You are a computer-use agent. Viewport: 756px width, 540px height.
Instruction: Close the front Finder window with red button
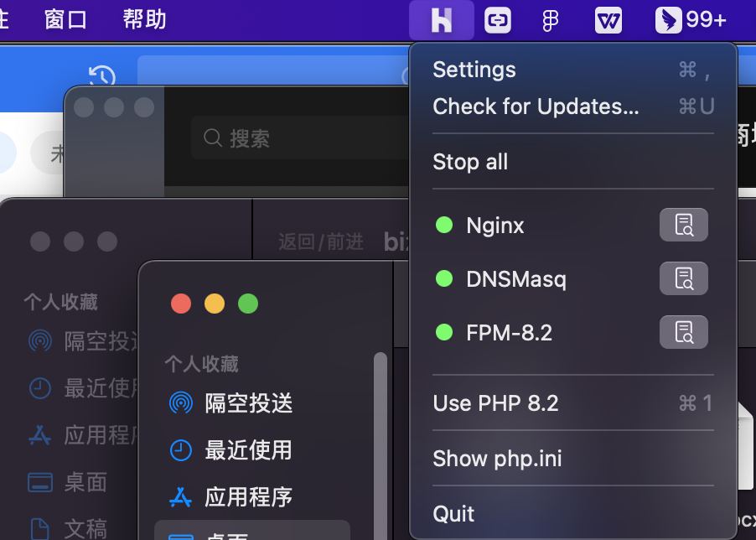(x=181, y=304)
